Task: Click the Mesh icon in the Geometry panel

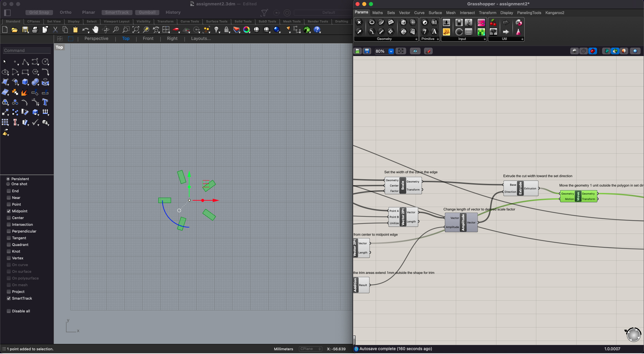Action: click(x=413, y=22)
